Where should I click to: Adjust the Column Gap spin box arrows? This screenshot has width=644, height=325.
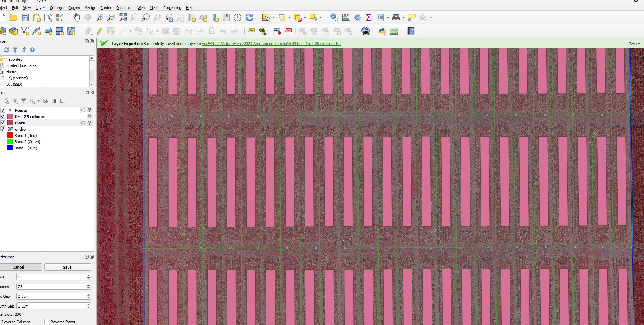pyautogui.click(x=88, y=306)
